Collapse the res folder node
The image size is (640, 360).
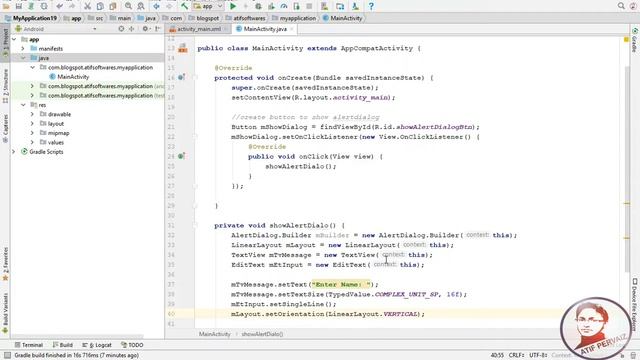(23, 105)
